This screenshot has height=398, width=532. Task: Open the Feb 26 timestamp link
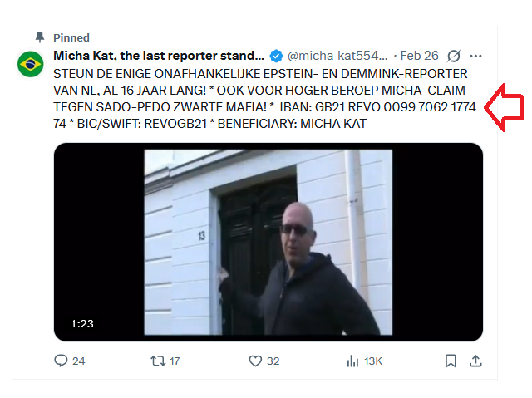(419, 56)
